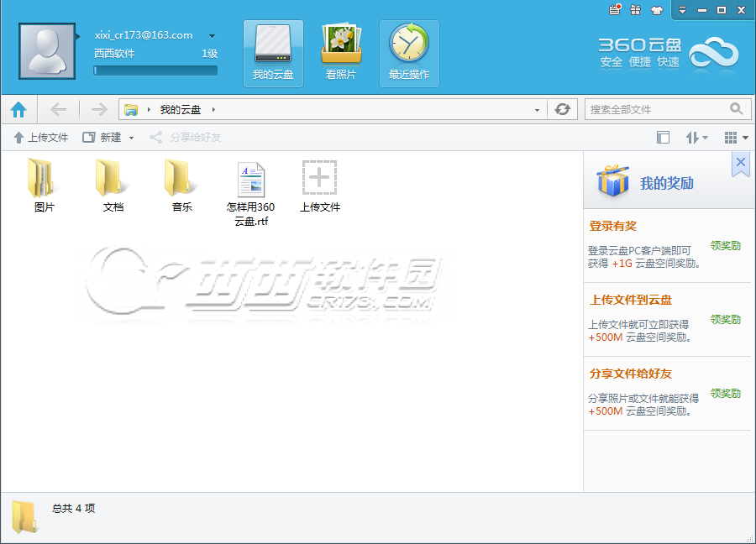This screenshot has height=544, width=756.
Task: Open the skin shirt icon in title bar
Action: (657, 10)
